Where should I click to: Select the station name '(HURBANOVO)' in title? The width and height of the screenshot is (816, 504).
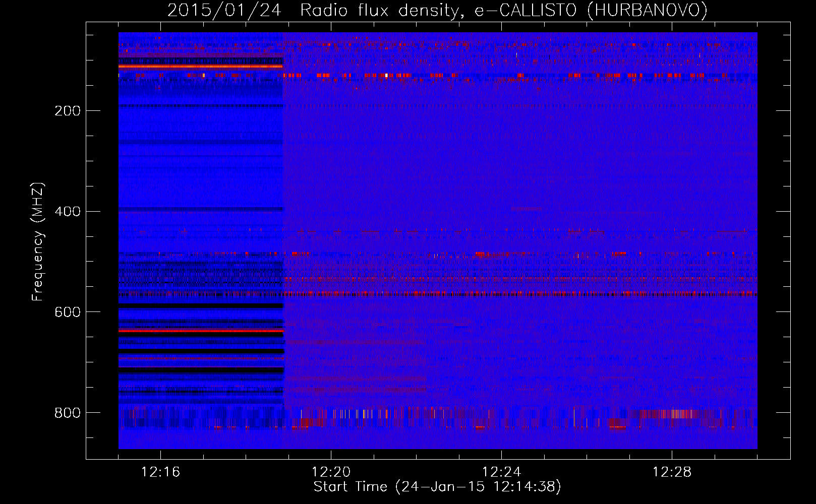647,10
